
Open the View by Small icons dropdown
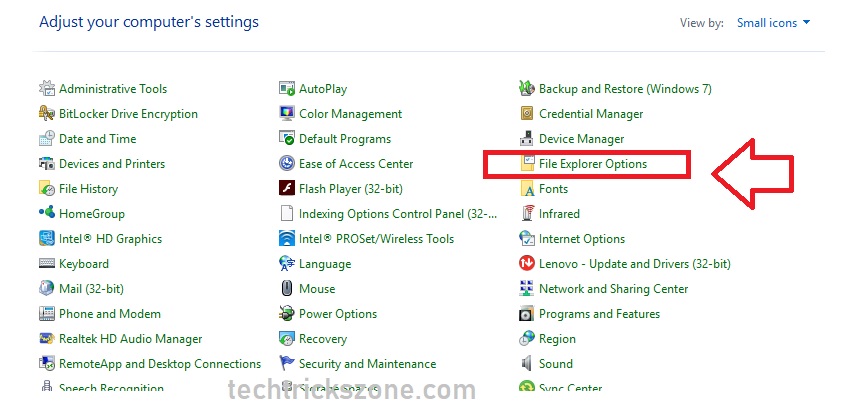[773, 22]
